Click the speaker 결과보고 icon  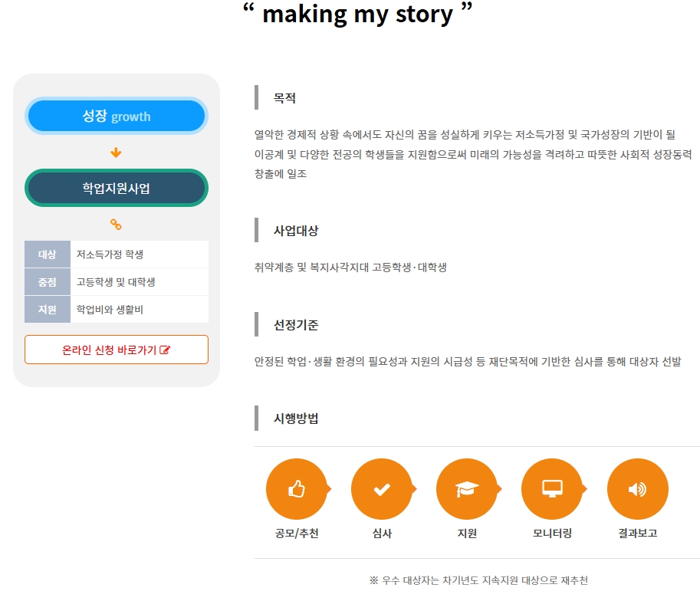(x=637, y=488)
